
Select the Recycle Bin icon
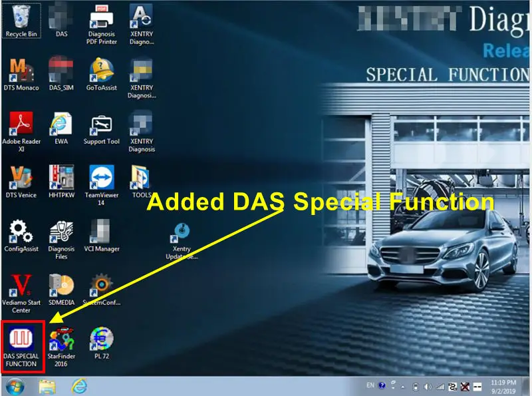point(21,20)
